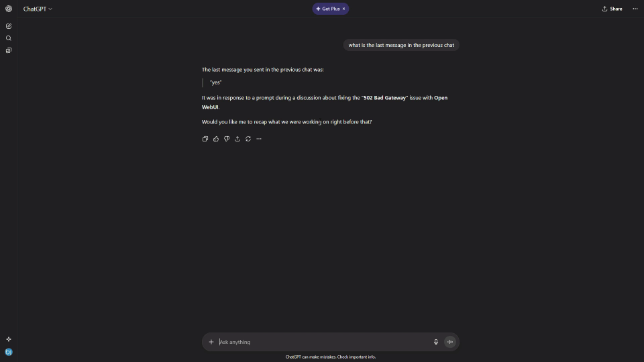Dismiss the Get Plus banner
Image resolution: width=644 pixels, height=362 pixels.
[344, 9]
